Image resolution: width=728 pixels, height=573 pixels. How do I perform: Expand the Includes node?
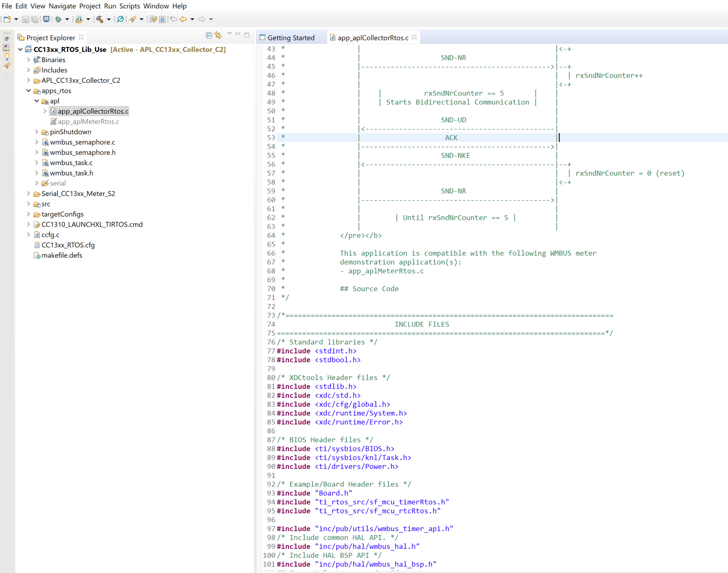(x=28, y=70)
